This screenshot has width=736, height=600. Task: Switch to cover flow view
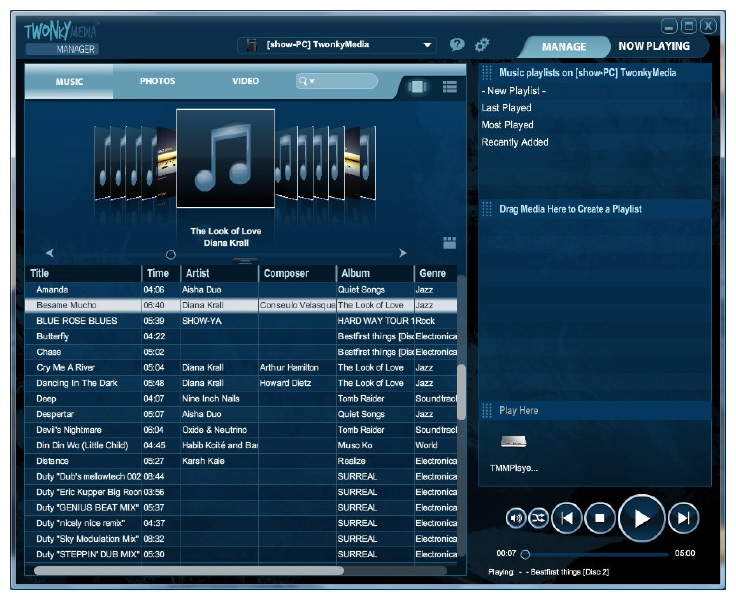tap(417, 87)
